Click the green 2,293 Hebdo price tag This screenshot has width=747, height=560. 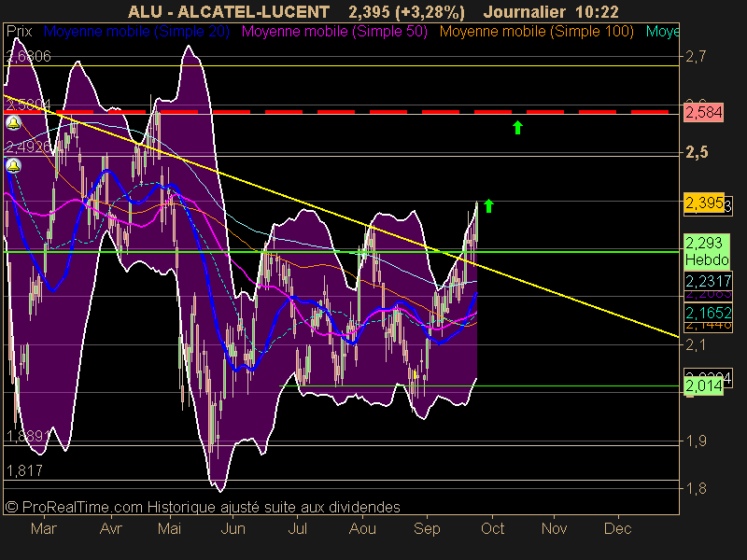click(707, 251)
